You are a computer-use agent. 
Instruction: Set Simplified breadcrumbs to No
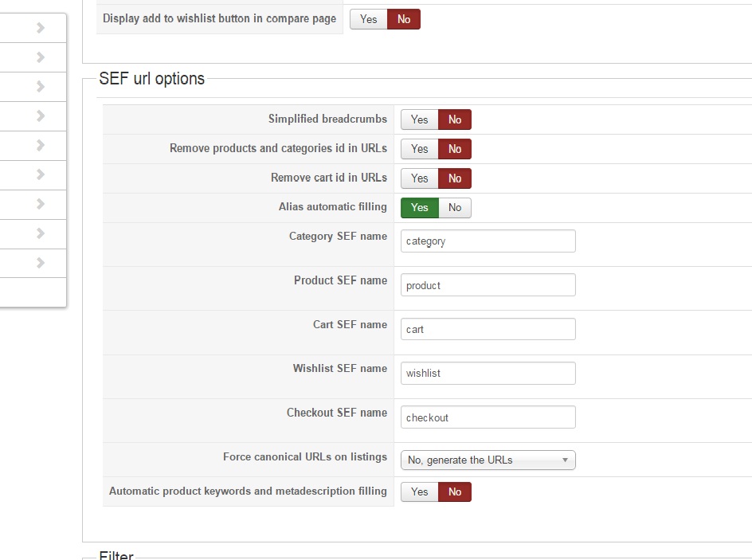(x=455, y=119)
